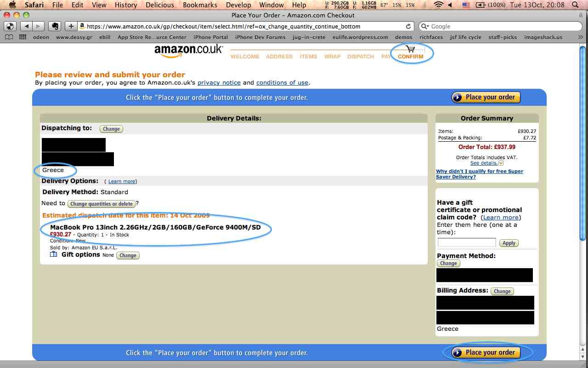The width and height of the screenshot is (588, 368).
Task: Reload the page with the refresh icon
Action: pos(408,26)
